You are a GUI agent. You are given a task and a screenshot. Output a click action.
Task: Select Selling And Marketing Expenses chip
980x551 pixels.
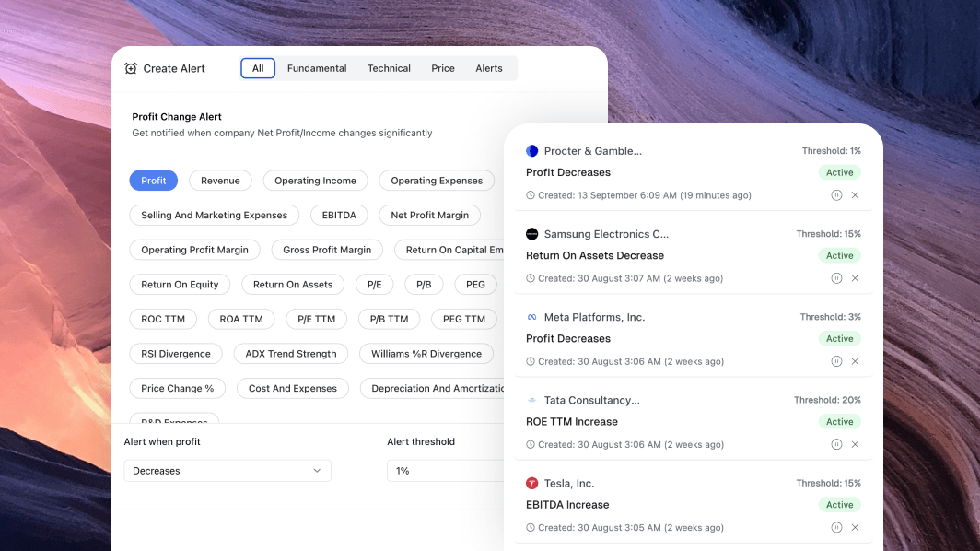click(x=215, y=215)
